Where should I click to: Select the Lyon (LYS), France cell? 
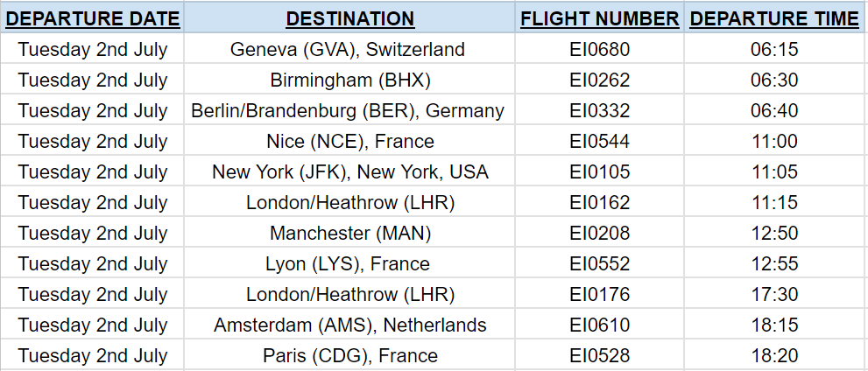[349, 263]
